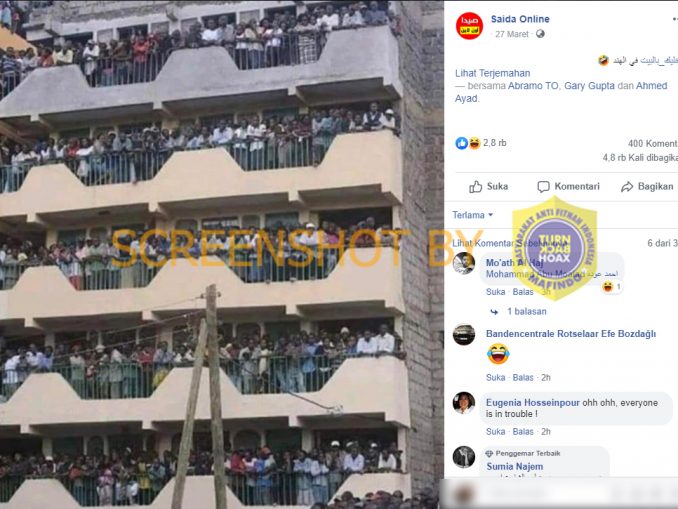Click 400 Komentar count
Screen dimensions: 678x509
652,144
